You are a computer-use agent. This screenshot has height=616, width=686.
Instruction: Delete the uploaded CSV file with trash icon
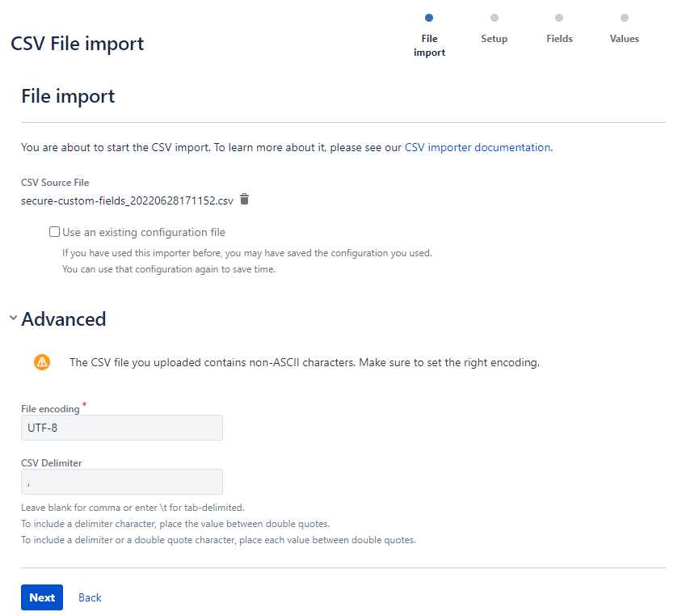[245, 200]
